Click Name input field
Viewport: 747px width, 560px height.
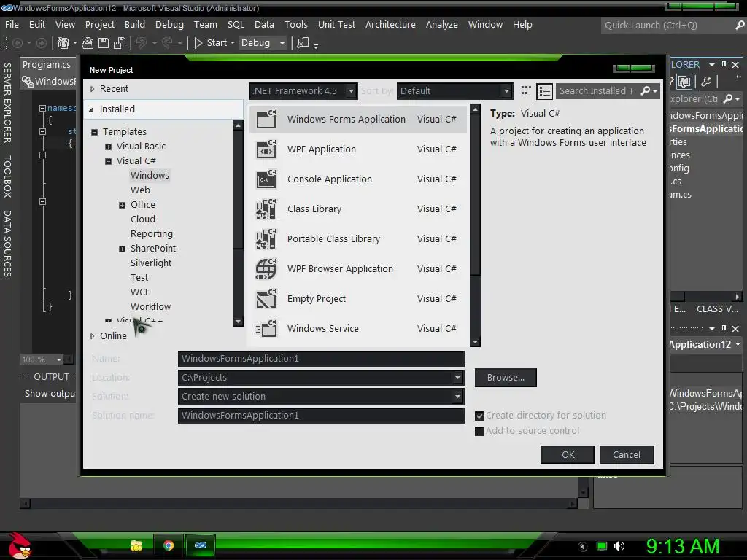[x=321, y=359]
